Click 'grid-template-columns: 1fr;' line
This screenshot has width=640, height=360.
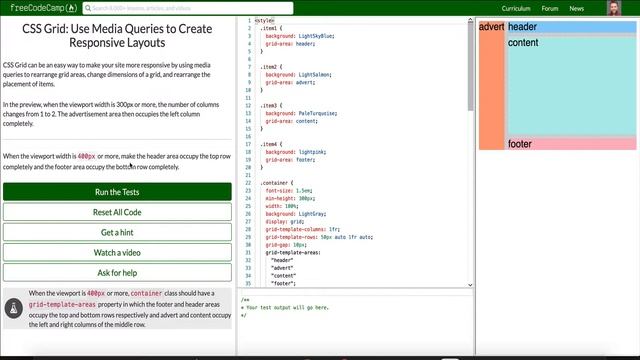302,230
